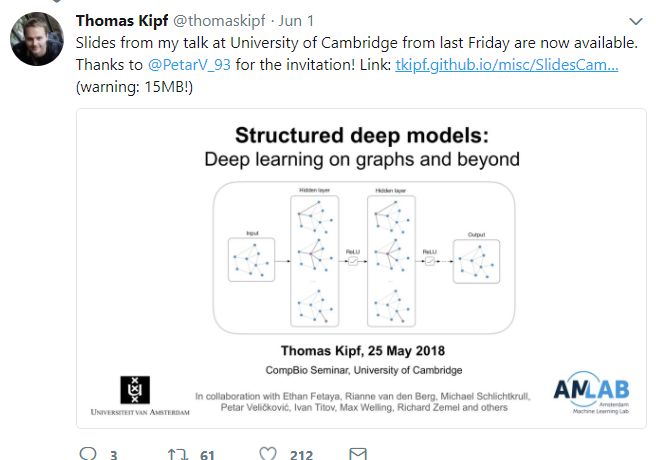The width and height of the screenshot is (656, 460).
Task: Click the envelope direct message icon
Action: tap(357, 454)
